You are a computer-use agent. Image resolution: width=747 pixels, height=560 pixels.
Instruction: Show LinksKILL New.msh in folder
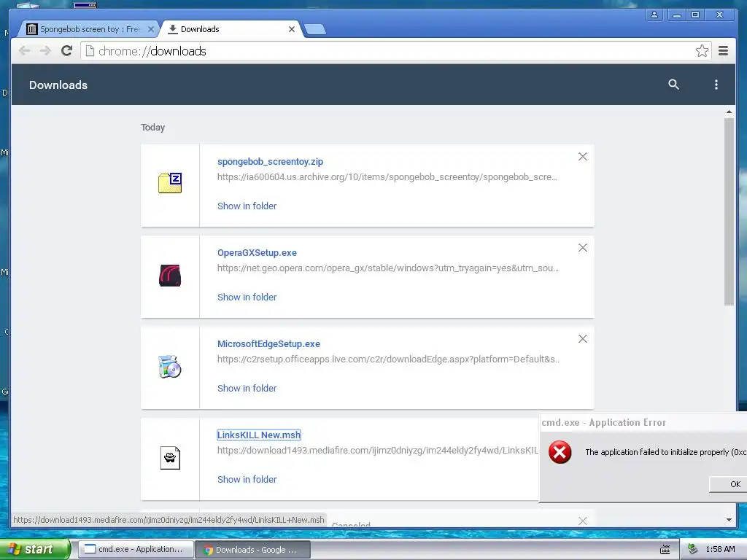point(247,480)
